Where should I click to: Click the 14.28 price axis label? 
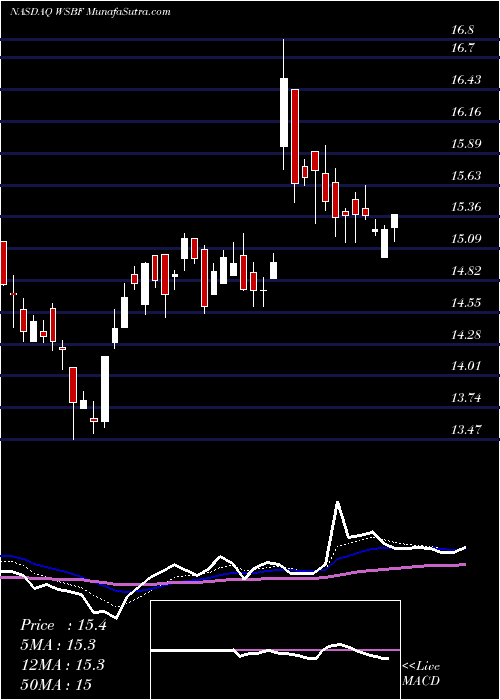coord(466,334)
